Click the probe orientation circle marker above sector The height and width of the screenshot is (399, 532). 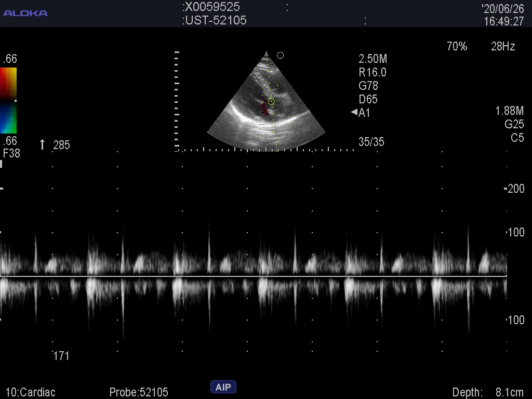pos(280,56)
